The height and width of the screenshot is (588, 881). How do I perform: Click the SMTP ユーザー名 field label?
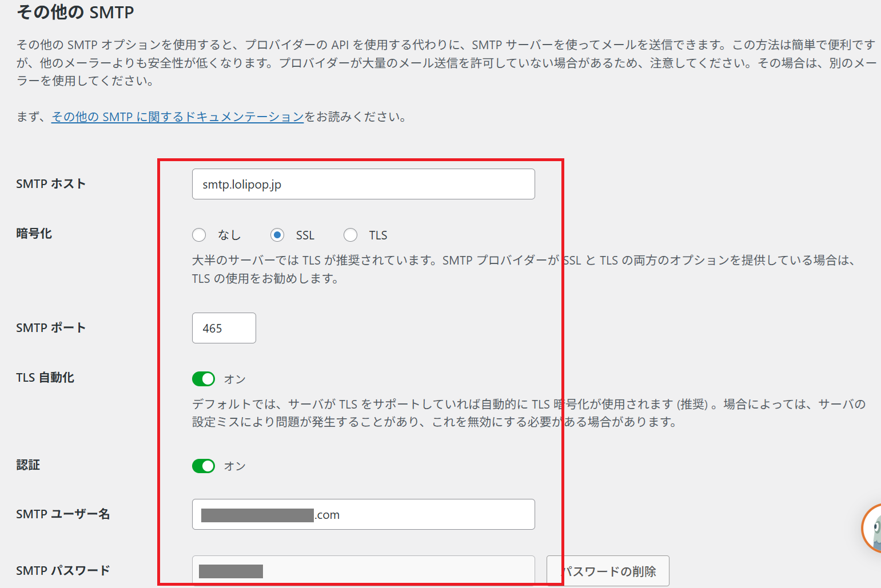(63, 514)
